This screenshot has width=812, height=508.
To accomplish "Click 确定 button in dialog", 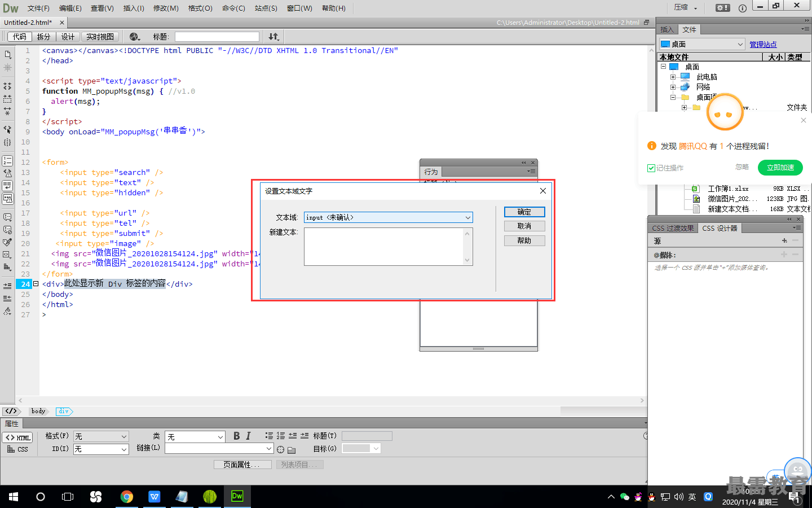I will [524, 212].
